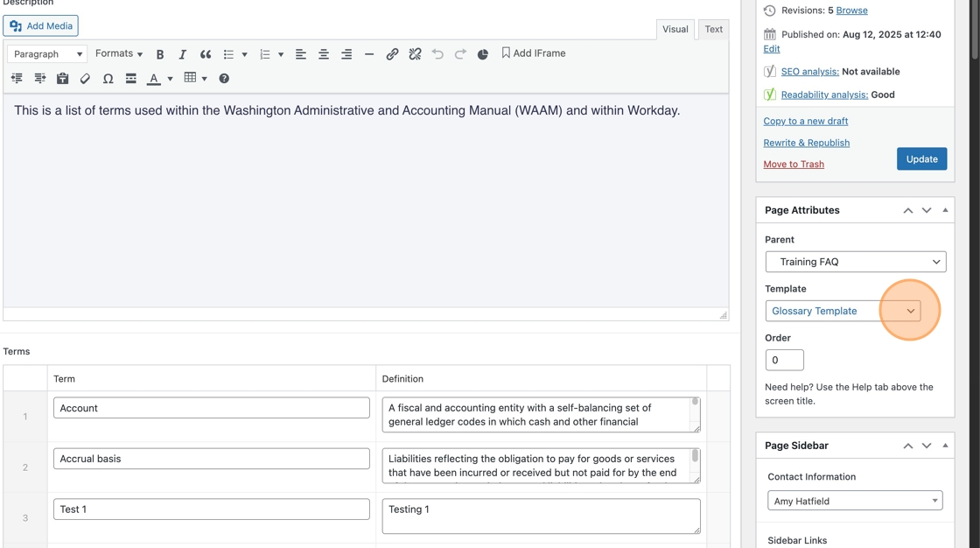The width and height of the screenshot is (980, 548).
Task: Insert a horizontal line
Action: [369, 54]
